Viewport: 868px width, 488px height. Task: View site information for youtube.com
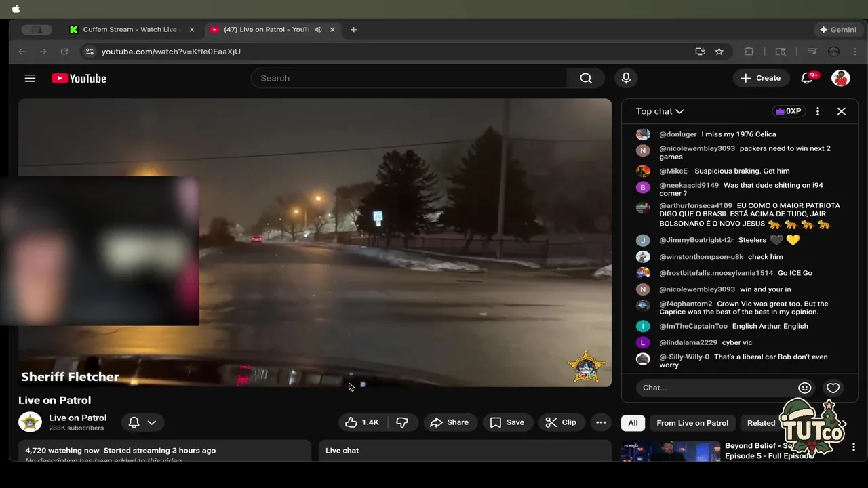(90, 52)
